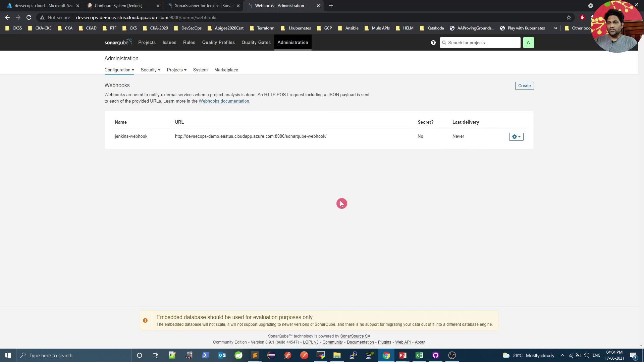Click the browser back arrow
Image resolution: width=644 pixels, height=362 pixels.
7,17
